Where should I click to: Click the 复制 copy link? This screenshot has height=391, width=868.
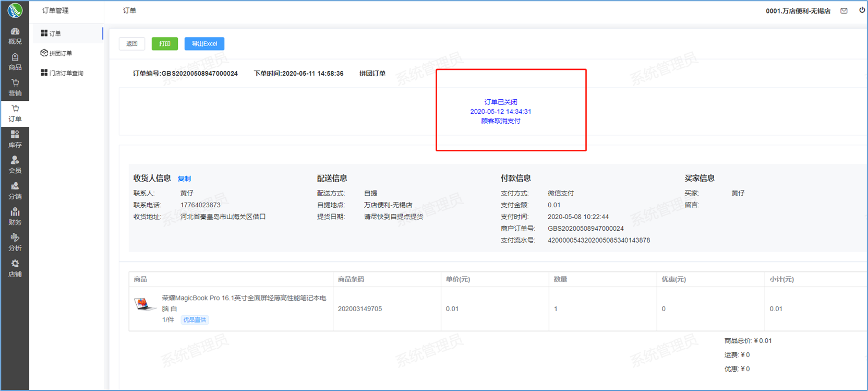(x=184, y=179)
